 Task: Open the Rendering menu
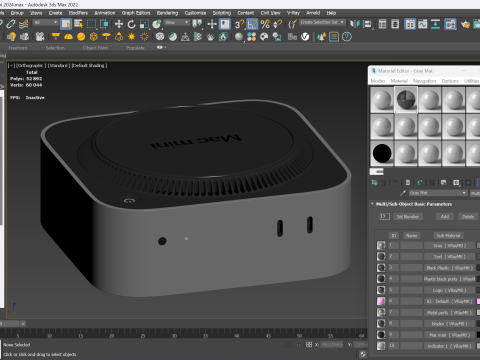click(x=167, y=13)
